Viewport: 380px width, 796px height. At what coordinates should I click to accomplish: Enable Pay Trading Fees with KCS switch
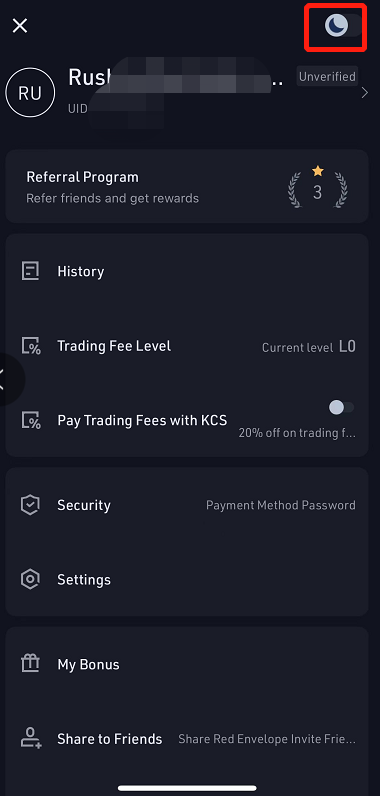pyautogui.click(x=341, y=407)
